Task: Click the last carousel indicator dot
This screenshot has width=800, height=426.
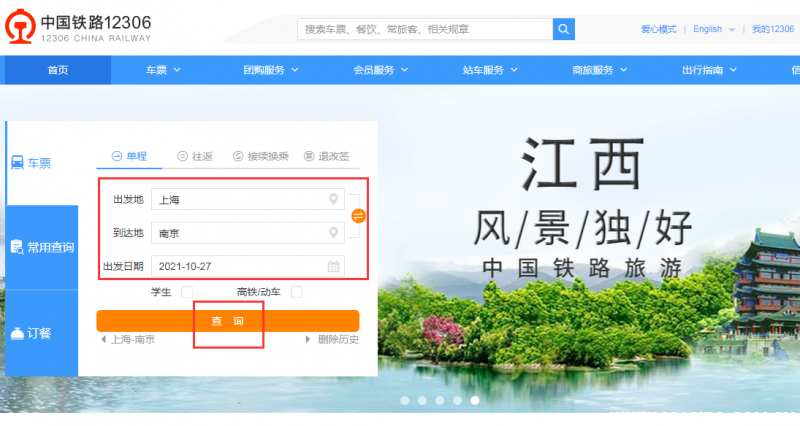Action: tap(475, 400)
